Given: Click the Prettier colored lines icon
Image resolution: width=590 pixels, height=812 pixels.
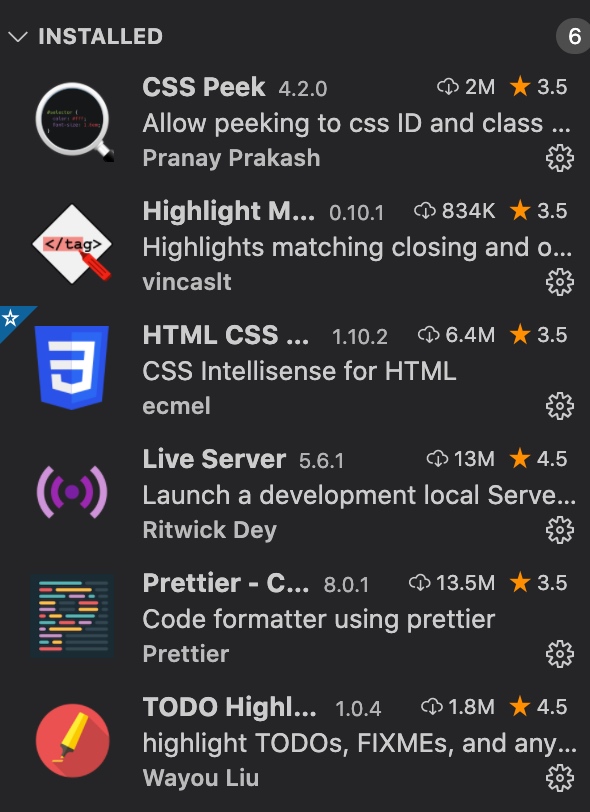Looking at the screenshot, I should coord(72,616).
